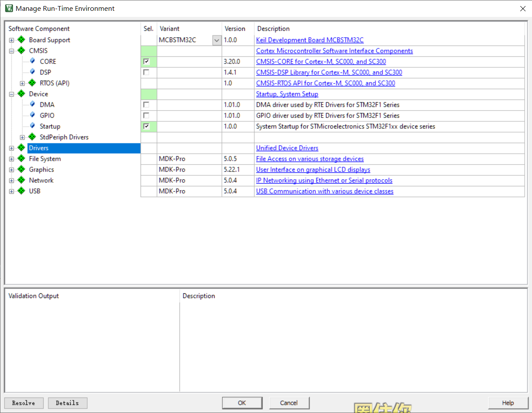Confirm with the OK button
This screenshot has height=413, width=532.
[242, 403]
